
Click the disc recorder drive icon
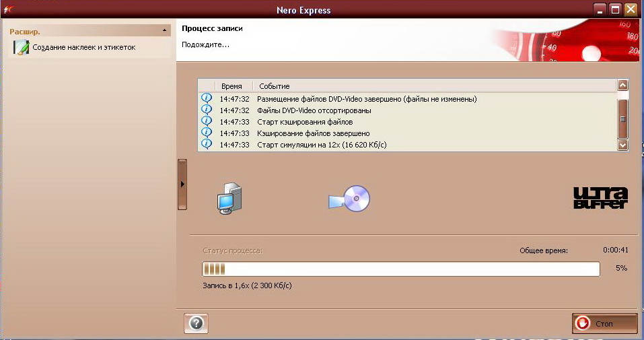click(x=349, y=199)
